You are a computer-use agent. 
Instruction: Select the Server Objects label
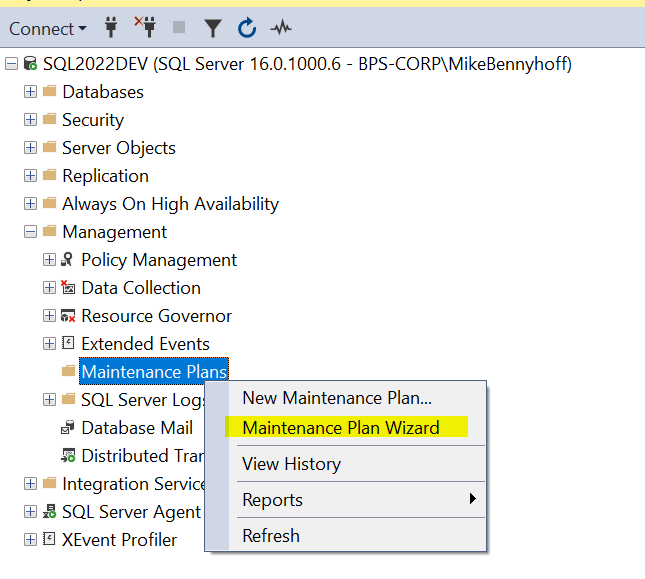pos(119,148)
